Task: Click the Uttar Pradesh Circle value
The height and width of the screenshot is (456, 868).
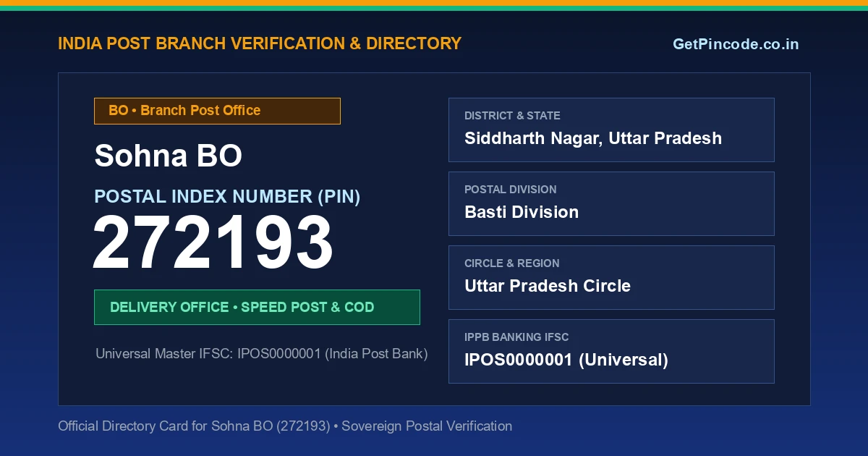Action: (x=548, y=286)
